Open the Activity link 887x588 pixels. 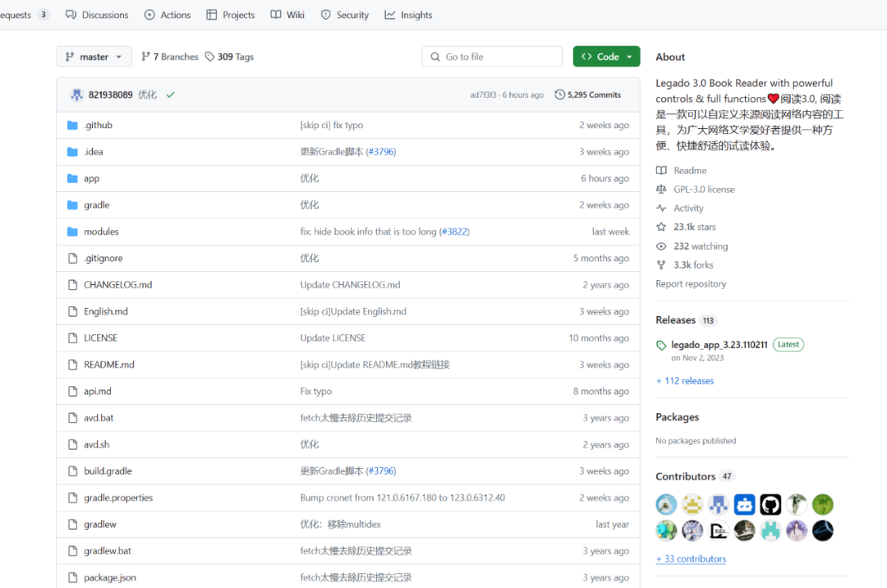pos(688,208)
